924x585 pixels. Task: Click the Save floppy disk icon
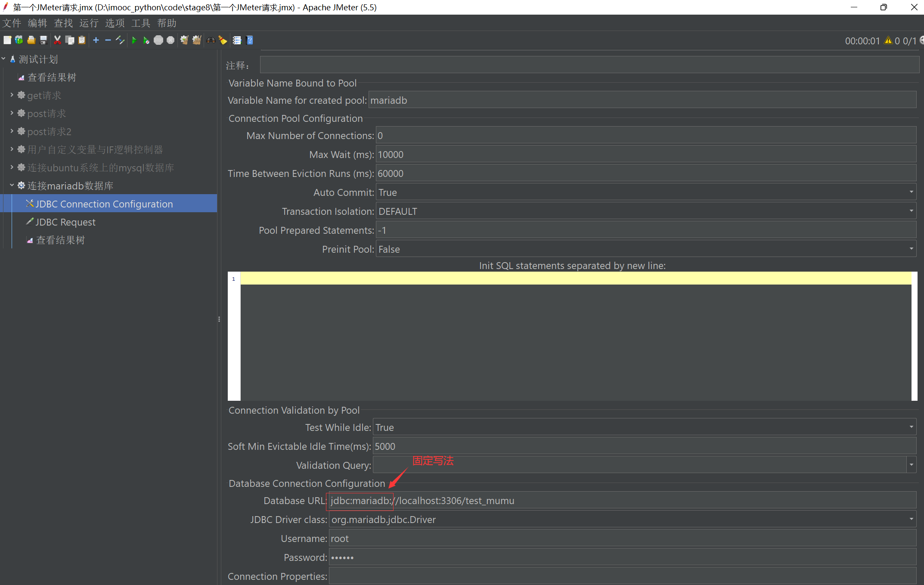tap(43, 40)
